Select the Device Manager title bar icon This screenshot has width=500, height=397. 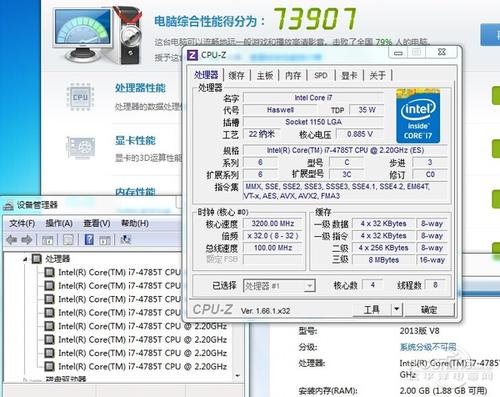pos(8,205)
